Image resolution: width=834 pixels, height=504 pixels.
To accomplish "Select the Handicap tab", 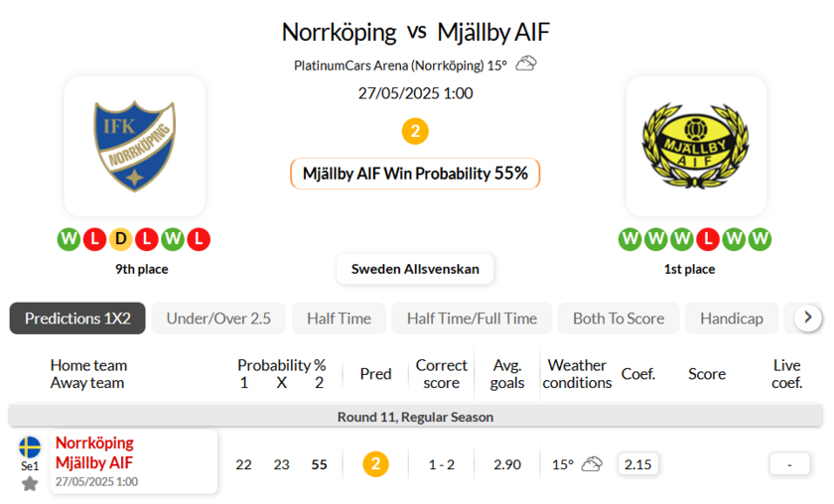I will pyautogui.click(x=732, y=318).
